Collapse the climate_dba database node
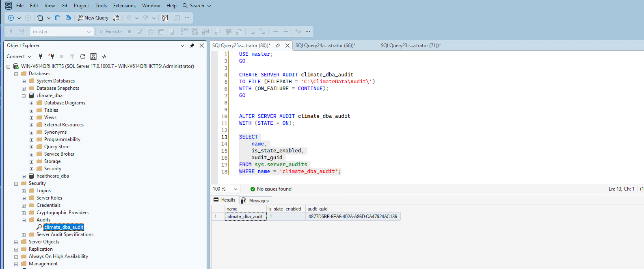The image size is (644, 269). coord(24,96)
